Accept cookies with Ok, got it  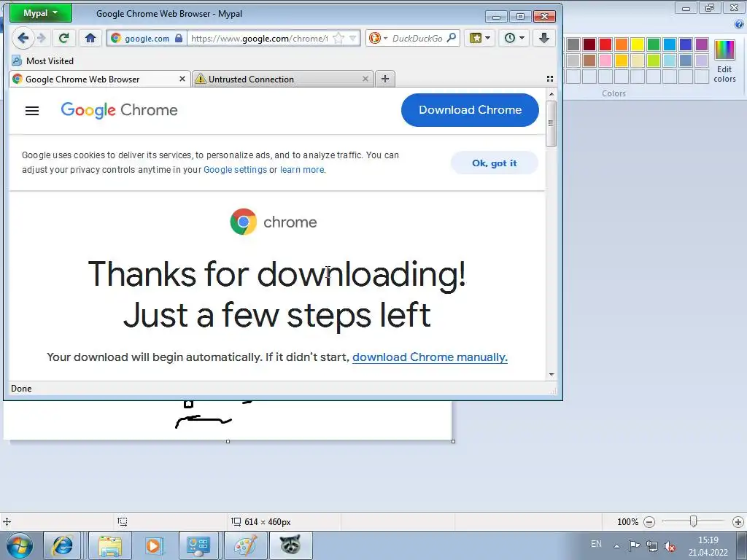tap(494, 163)
